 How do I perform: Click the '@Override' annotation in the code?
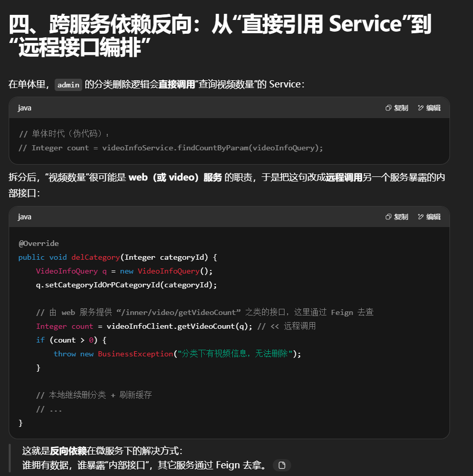38,243
